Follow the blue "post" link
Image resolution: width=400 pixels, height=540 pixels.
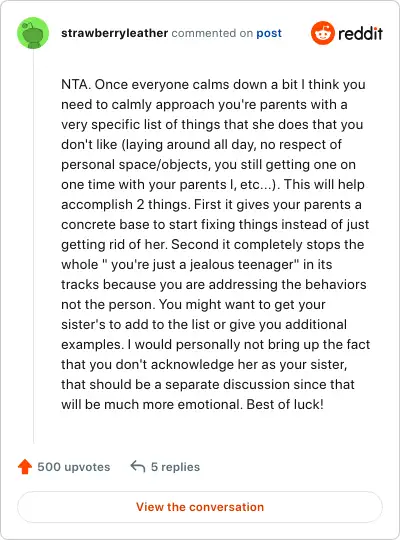point(269,33)
